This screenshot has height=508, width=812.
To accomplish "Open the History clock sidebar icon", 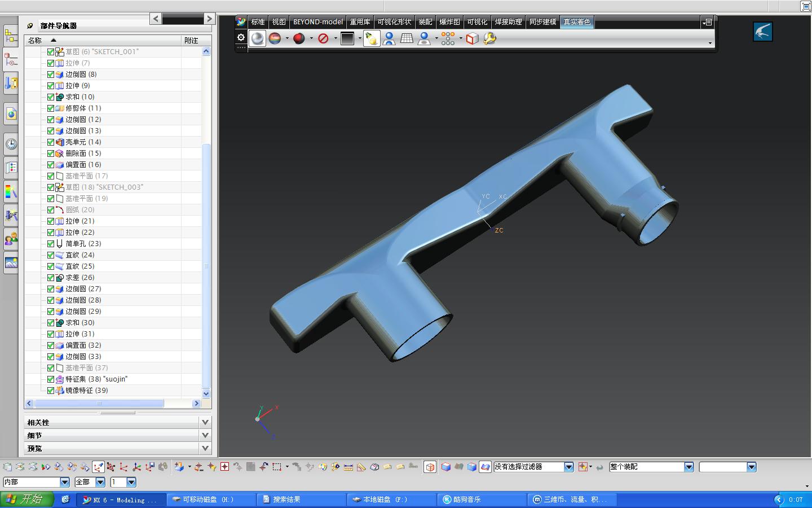I will (x=11, y=144).
